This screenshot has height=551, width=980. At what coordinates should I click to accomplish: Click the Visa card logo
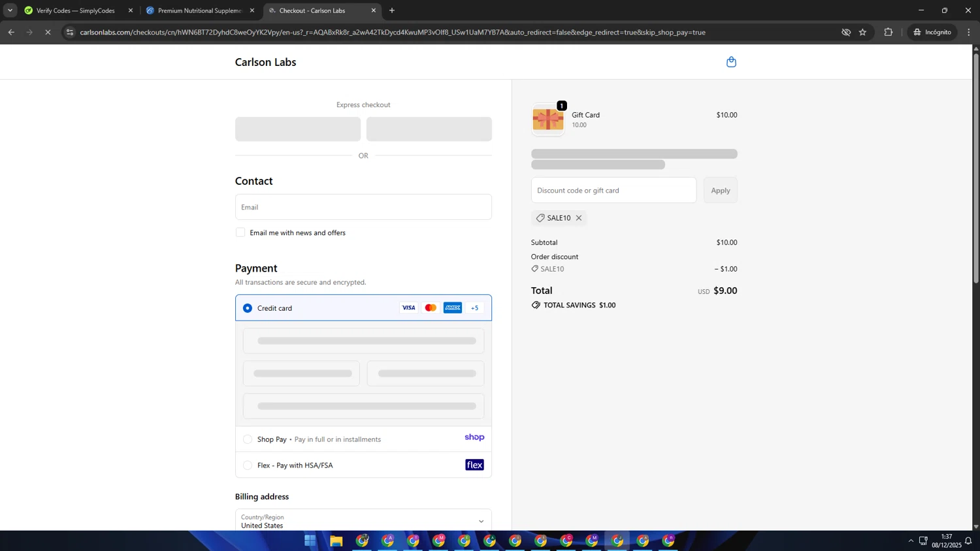(408, 308)
